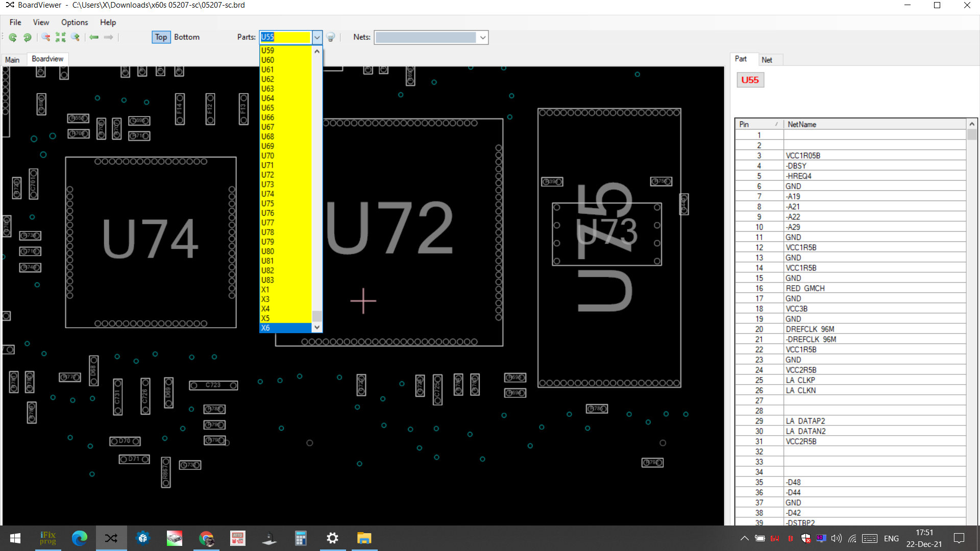
Task: Open Chrome from the taskbar
Action: click(206, 538)
